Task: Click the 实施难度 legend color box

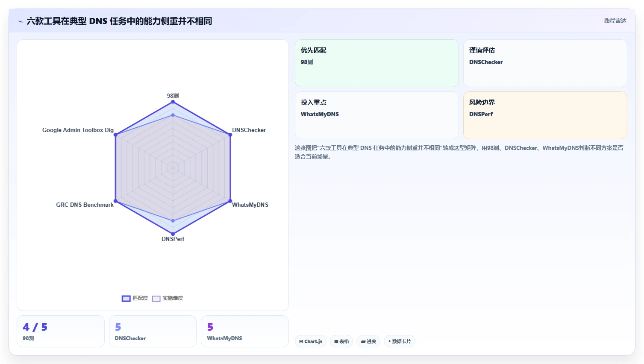Action: [156, 299]
